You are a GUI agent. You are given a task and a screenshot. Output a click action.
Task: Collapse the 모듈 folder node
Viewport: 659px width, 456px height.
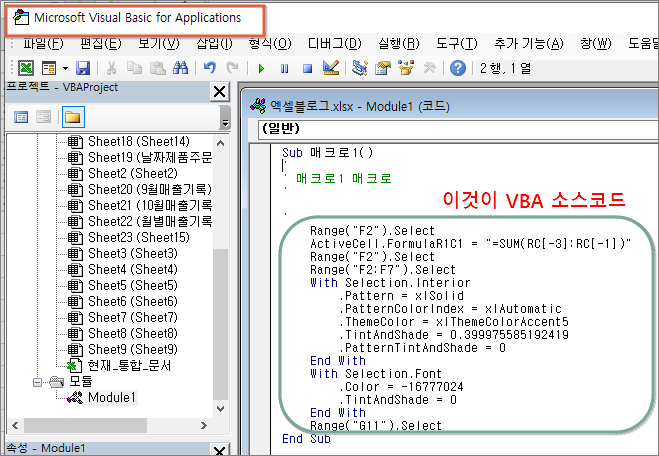pyautogui.click(x=37, y=382)
